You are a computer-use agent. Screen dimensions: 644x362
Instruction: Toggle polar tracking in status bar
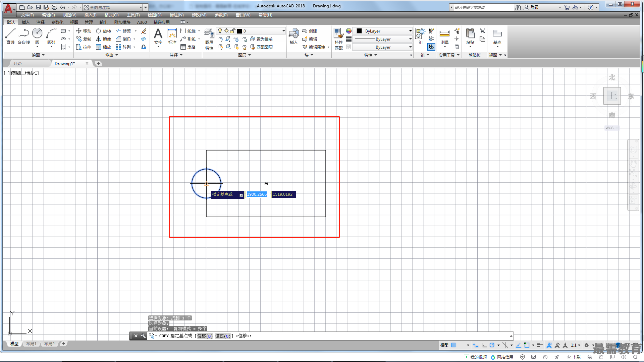[x=492, y=345]
